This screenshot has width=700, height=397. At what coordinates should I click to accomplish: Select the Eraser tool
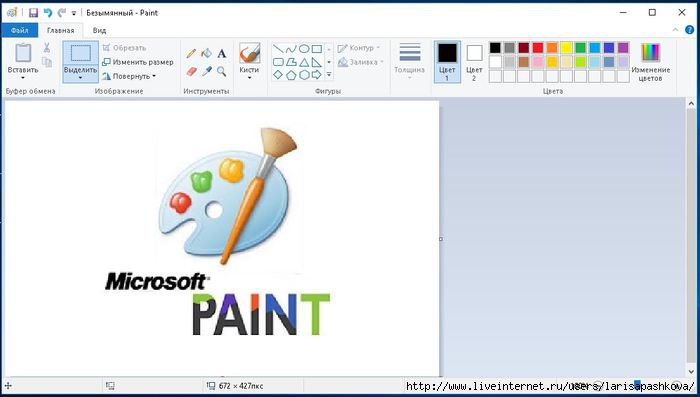pos(191,71)
